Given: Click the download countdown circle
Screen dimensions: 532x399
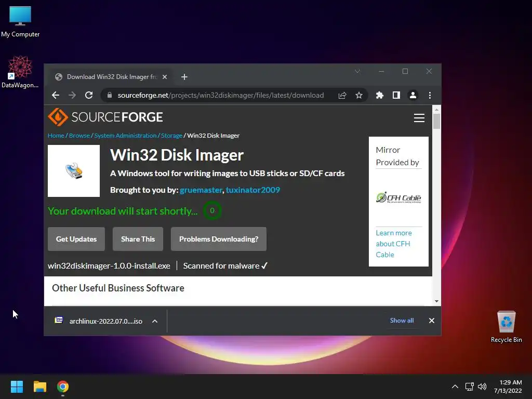Looking at the screenshot, I should point(212,211).
